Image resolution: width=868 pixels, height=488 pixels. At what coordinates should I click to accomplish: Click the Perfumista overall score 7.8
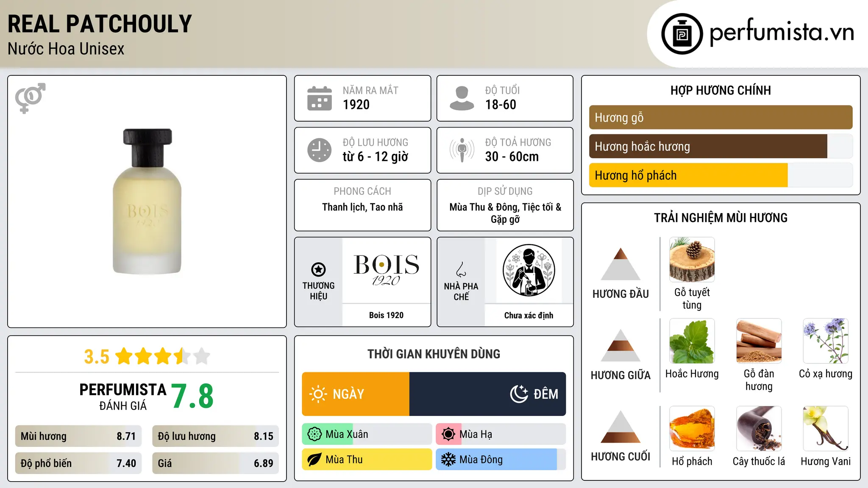coord(192,396)
